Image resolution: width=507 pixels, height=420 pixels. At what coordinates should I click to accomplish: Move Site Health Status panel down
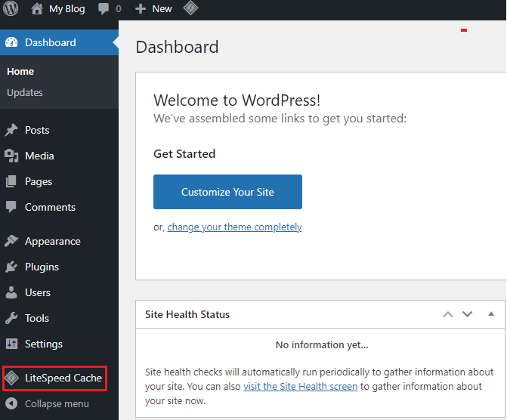click(x=467, y=314)
